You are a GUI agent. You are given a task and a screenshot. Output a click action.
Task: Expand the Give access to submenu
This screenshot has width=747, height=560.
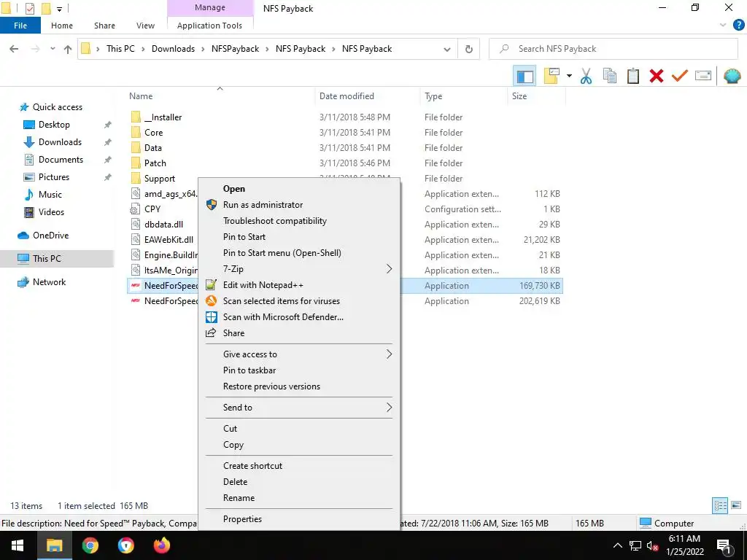[x=298, y=354]
